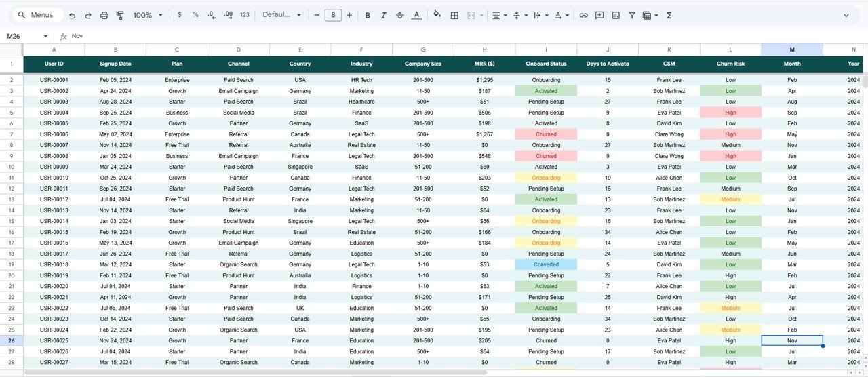The height and width of the screenshot is (377, 868).
Task: Select USR-00004's High churn risk cell
Action: pos(730,113)
